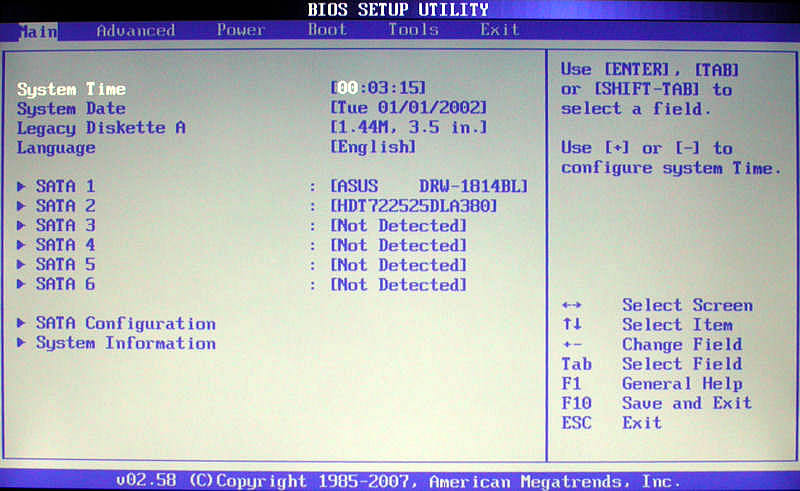
Task: Click the ESC key legend
Action: pos(577,423)
